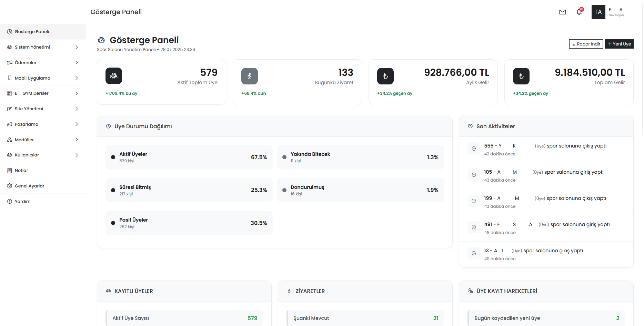
Task: Select Pazarlama menu label
Action: pos(27,124)
